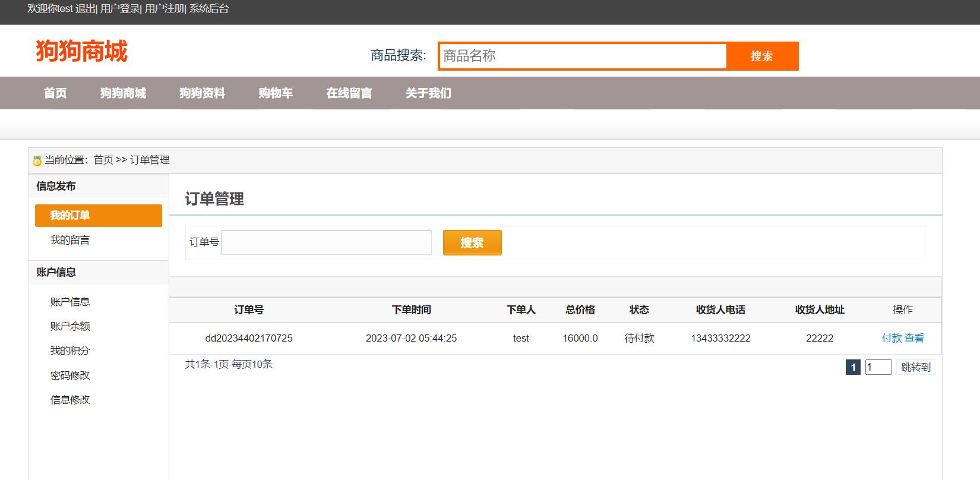The width and height of the screenshot is (980, 480).
Task: Click 首页 in the breadcrumb
Action: click(103, 160)
